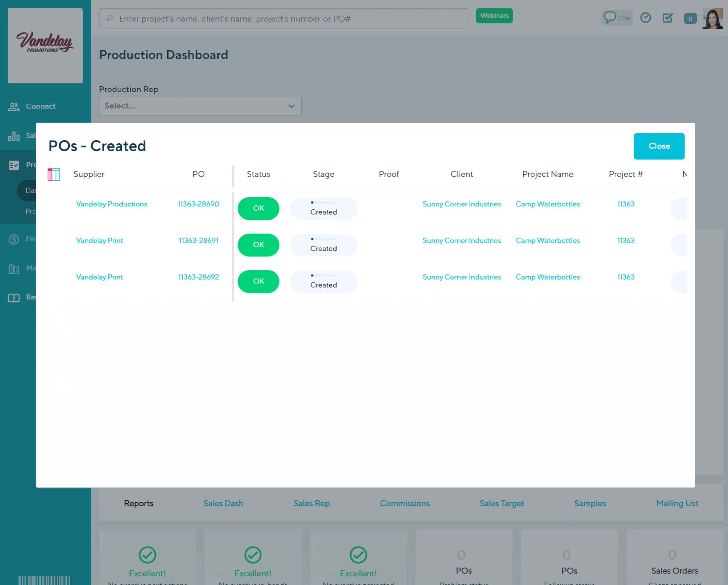Open Status OK dropdown for PO 11363-28690

coord(258,208)
